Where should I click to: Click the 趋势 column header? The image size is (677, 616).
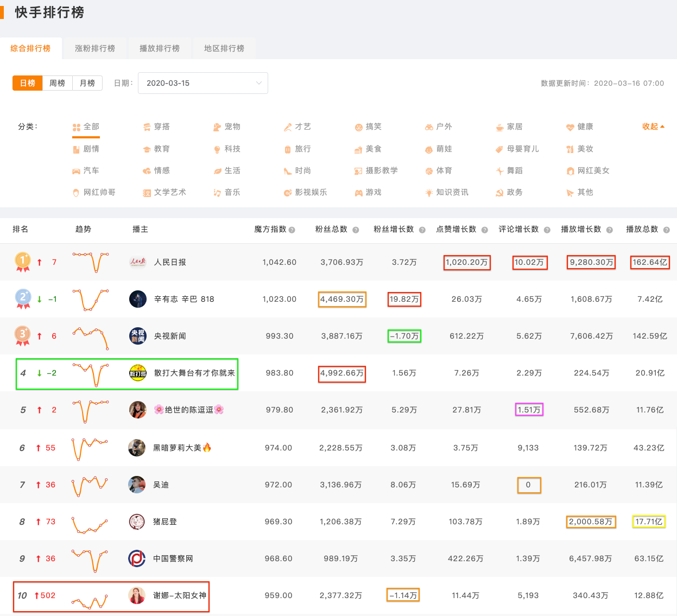[83, 229]
